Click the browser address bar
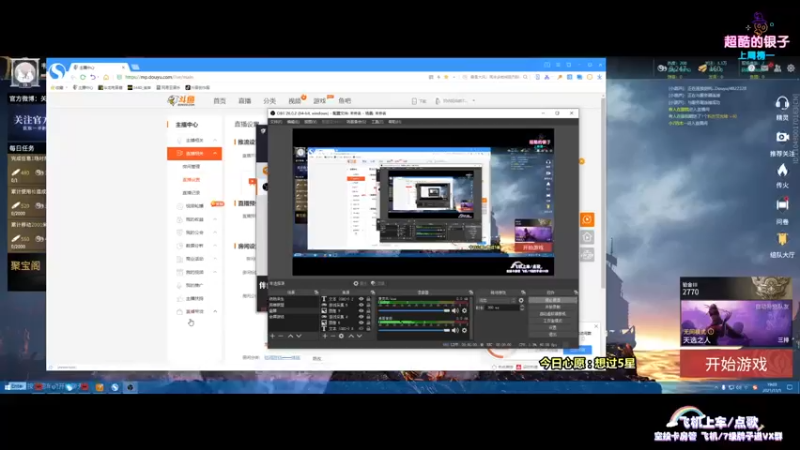 coord(270,77)
